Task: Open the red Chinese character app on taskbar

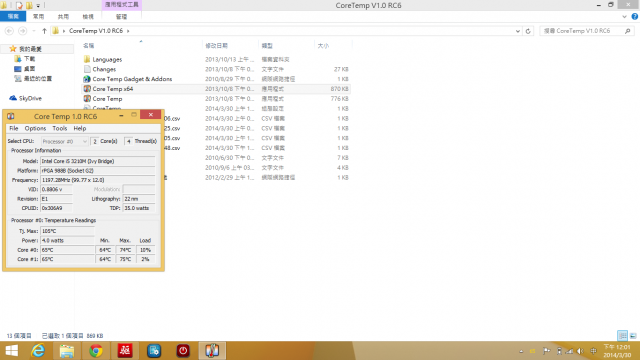Action: coord(125,351)
